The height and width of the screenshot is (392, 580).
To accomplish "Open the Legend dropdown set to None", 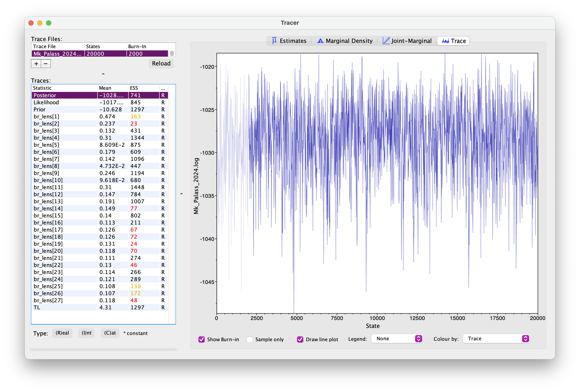I will (x=397, y=339).
